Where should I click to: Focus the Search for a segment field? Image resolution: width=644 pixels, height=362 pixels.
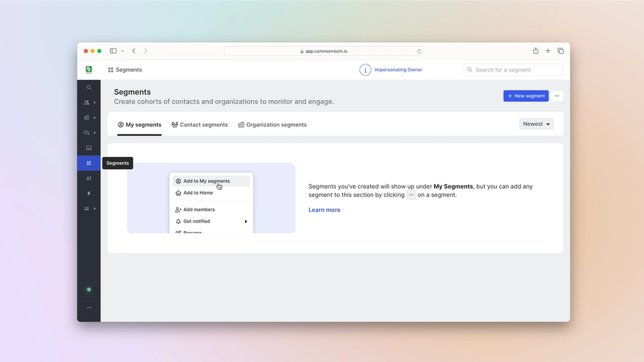pos(513,70)
